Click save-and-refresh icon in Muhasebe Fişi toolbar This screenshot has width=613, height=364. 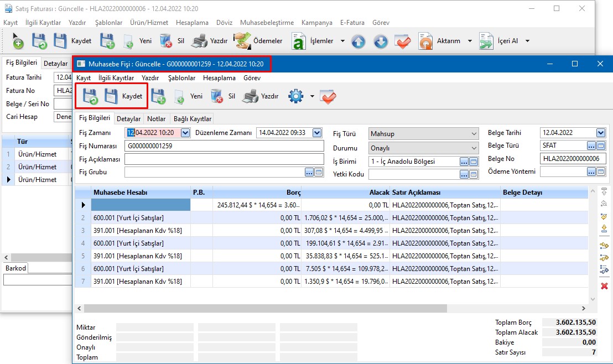pos(90,96)
